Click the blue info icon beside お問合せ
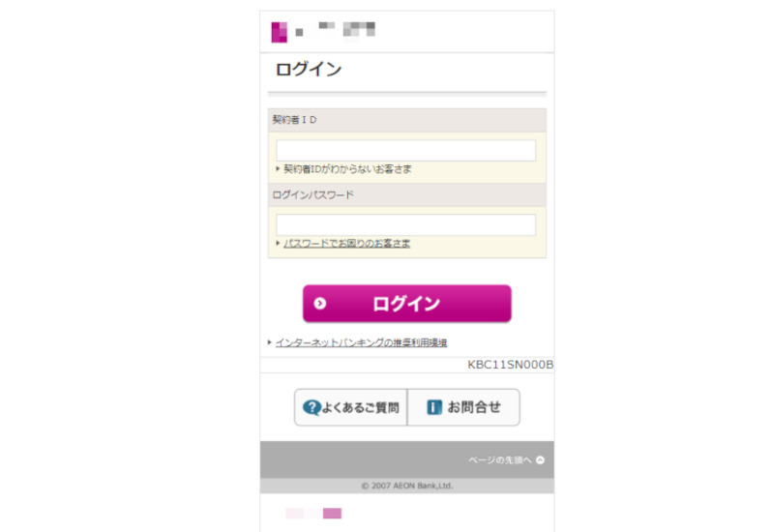Viewport: 771px width, 532px height. (x=434, y=407)
